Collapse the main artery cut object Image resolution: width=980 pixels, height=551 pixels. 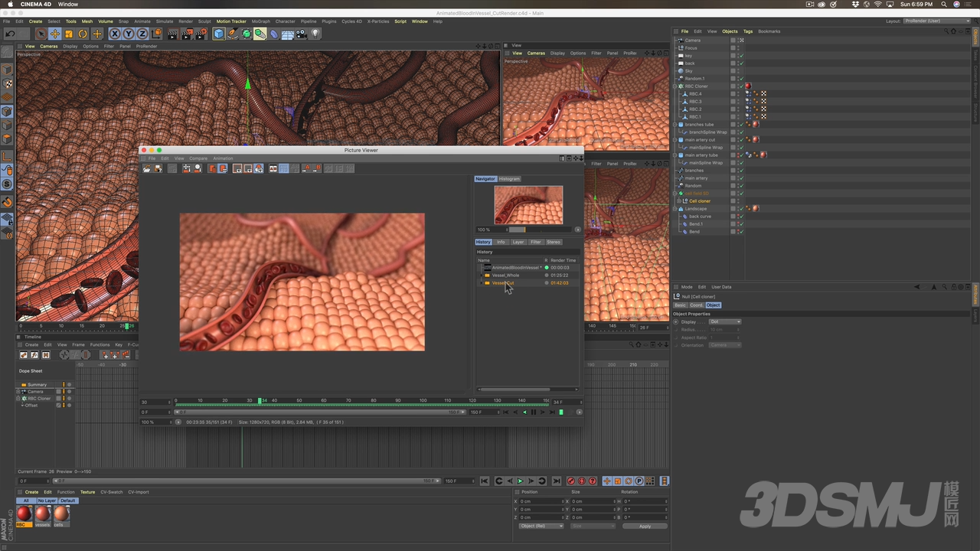675,139
